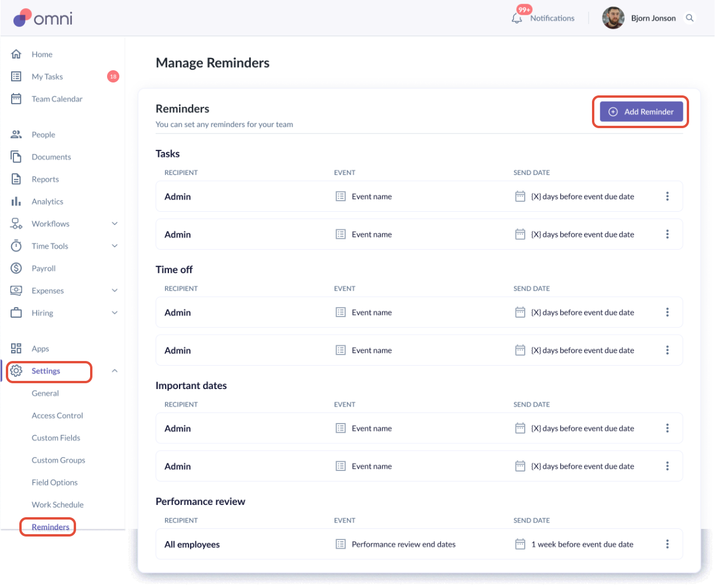The image size is (716, 588).
Task: Click the 'Performance review' section heading
Action: [x=201, y=501]
